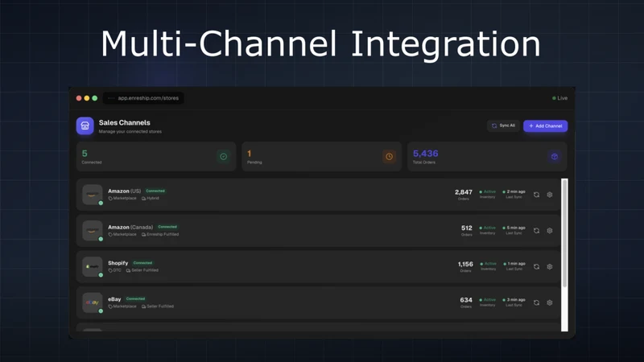The height and width of the screenshot is (362, 644).
Task: Click the red window close dot
Action: (x=79, y=98)
